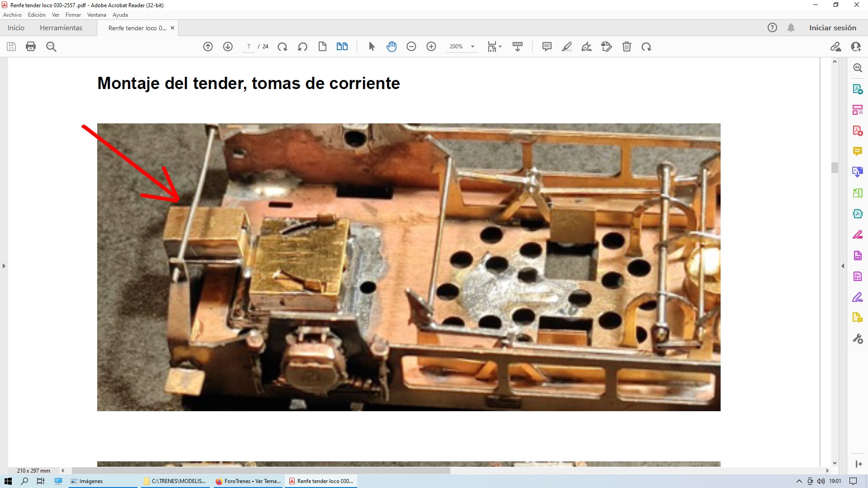
Task: Open Redact pen tool in right panel
Action: pyautogui.click(x=858, y=235)
